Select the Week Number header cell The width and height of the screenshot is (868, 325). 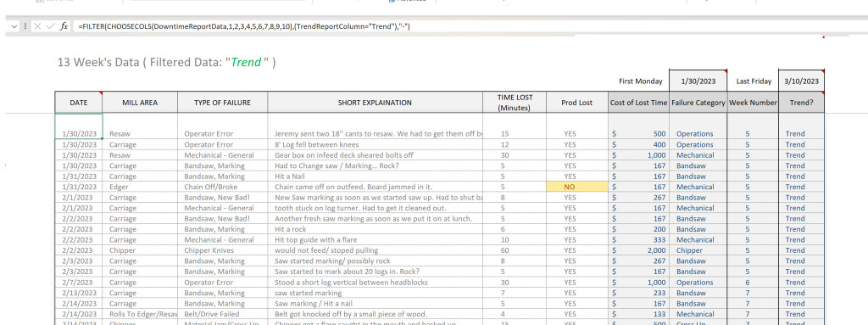(753, 103)
